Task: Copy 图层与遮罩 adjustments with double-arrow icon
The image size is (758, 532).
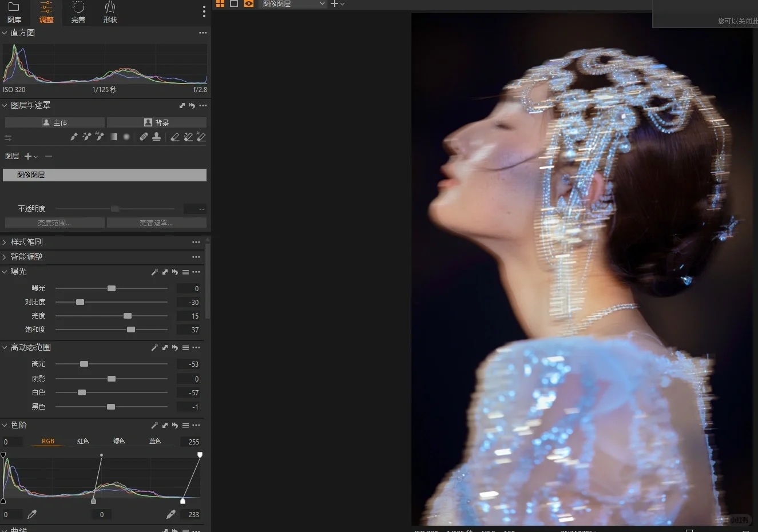Action: click(182, 105)
